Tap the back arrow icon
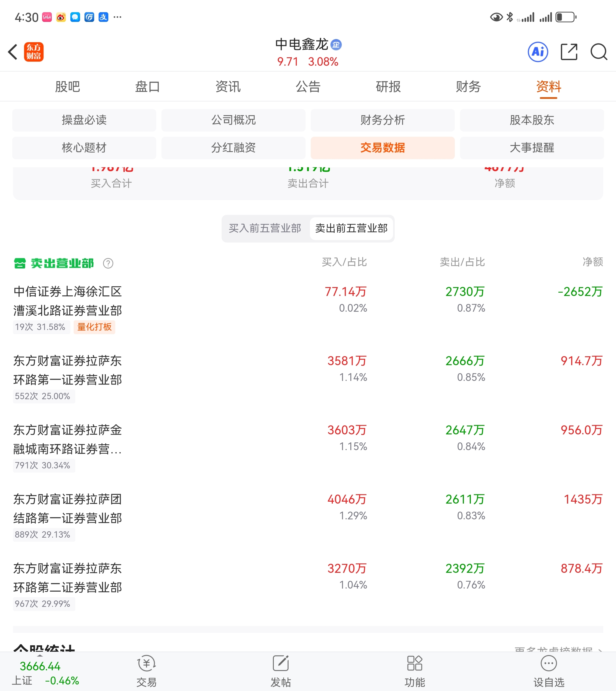 [x=13, y=52]
